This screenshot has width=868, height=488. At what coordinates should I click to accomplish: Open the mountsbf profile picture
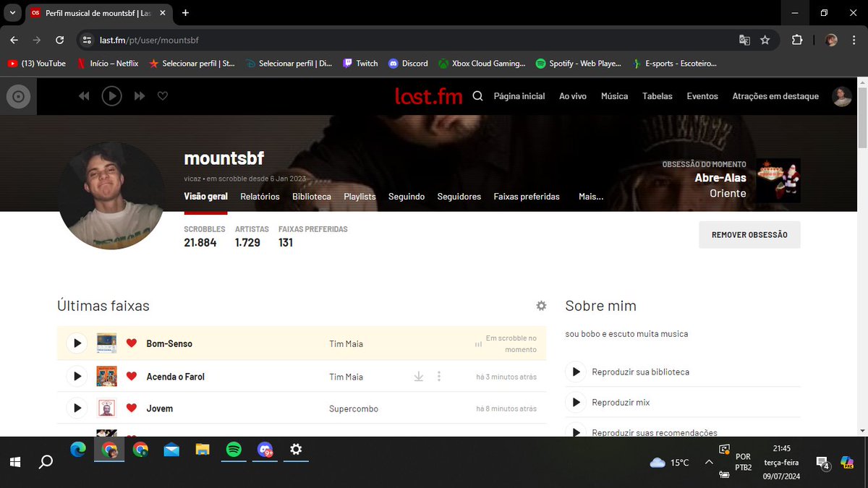(111, 195)
